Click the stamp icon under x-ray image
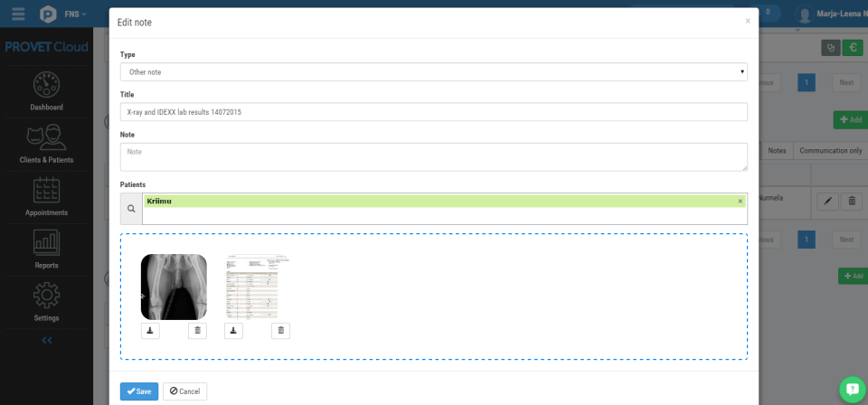This screenshot has height=405, width=868. pyautogui.click(x=150, y=331)
